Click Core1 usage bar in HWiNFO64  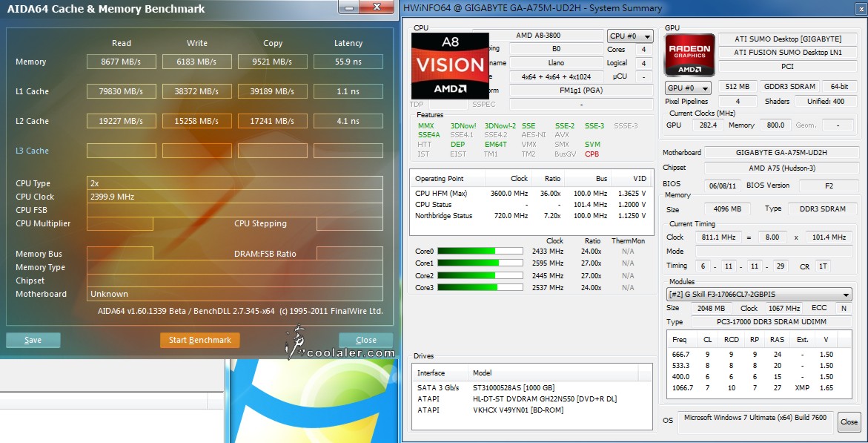coord(480,263)
